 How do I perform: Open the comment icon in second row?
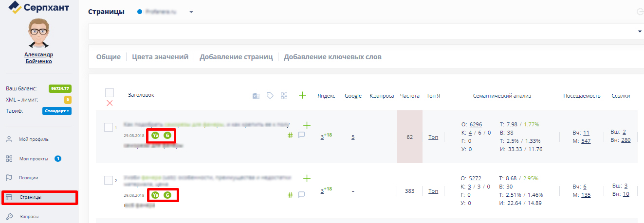coord(301,195)
